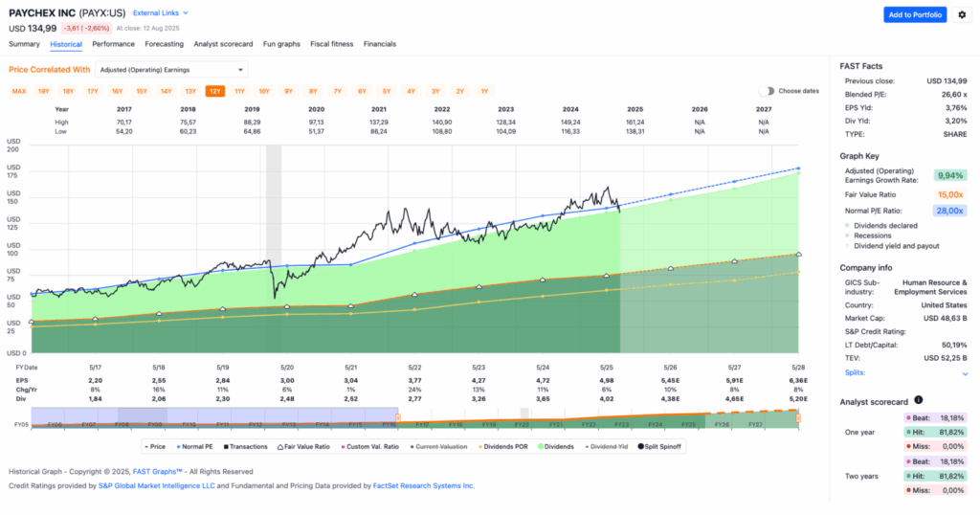Screen dimensions: 980x515
Task: Click the orange 15,00x Fair Value swatch
Action: click(950, 194)
